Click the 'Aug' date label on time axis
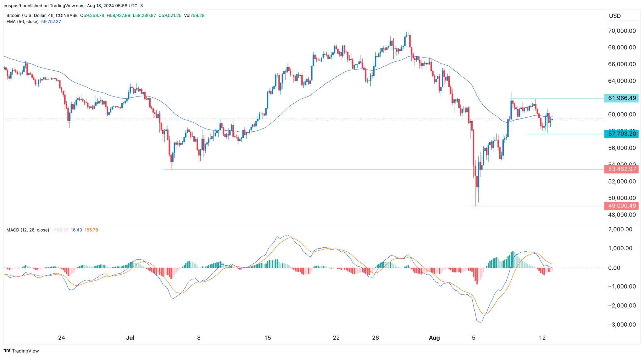 [434, 338]
